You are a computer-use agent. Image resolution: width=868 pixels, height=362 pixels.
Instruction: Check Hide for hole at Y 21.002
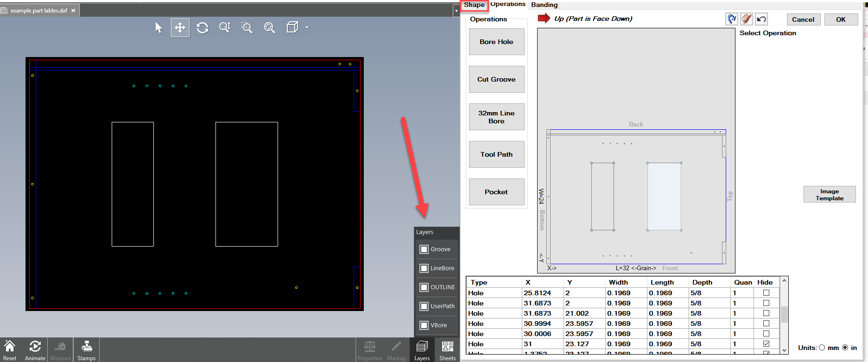tap(766, 313)
